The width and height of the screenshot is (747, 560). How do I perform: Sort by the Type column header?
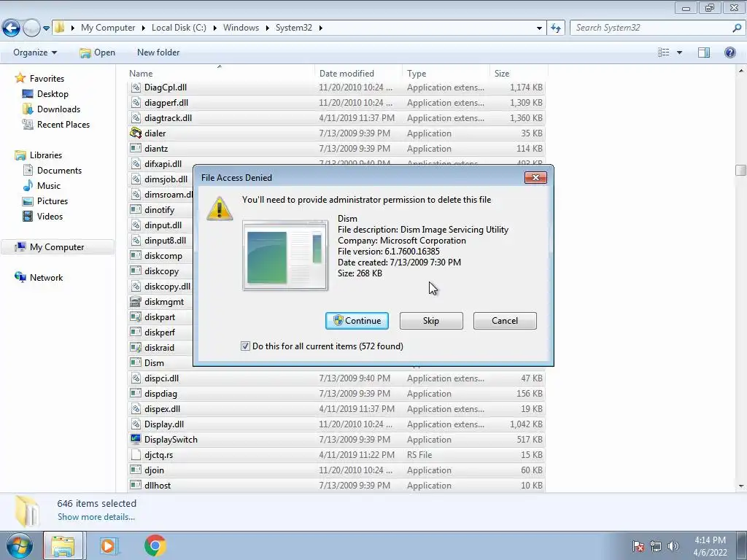[446, 74]
